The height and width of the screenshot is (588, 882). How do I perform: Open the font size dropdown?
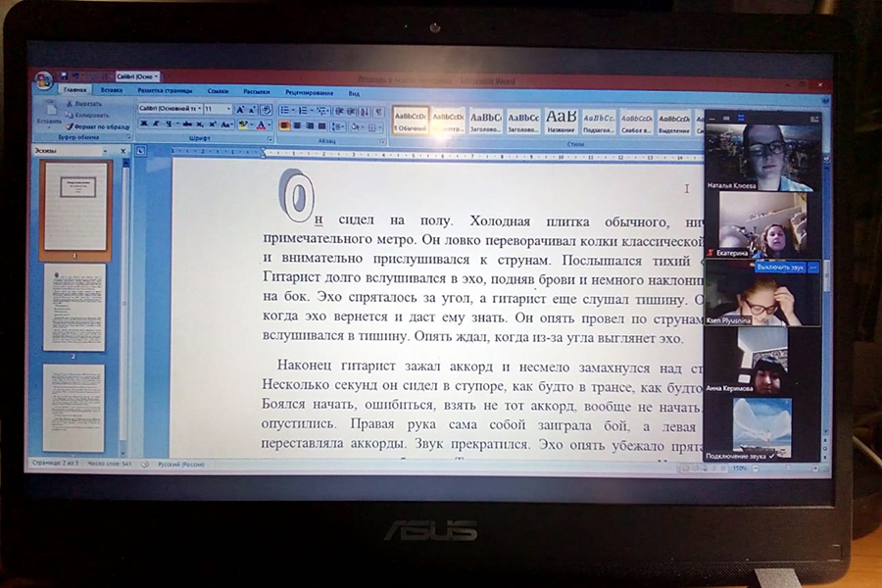(x=229, y=109)
